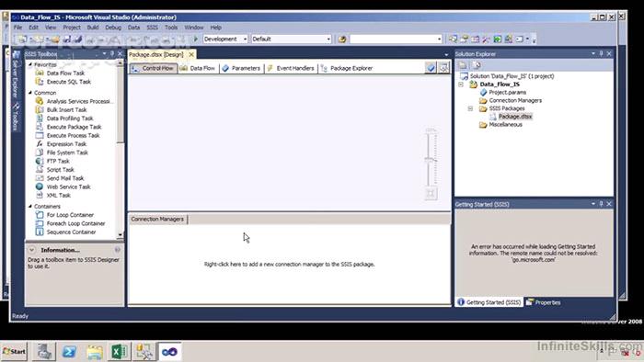
Task: Select the Miscellaneous folder
Action: click(x=506, y=125)
